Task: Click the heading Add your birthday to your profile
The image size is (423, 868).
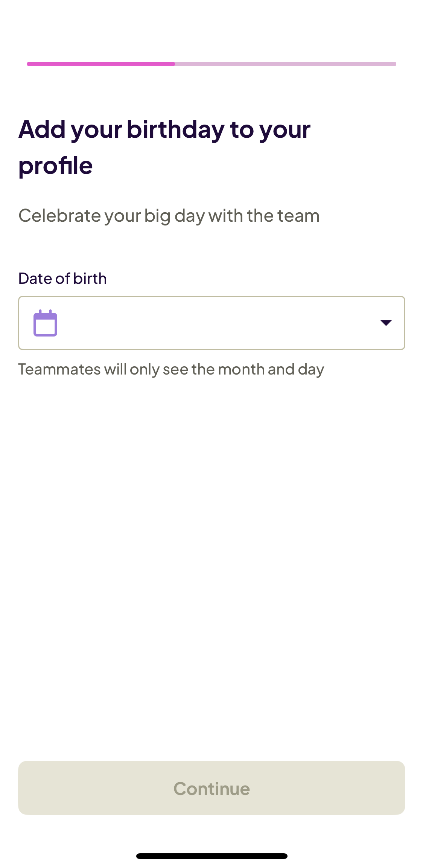Action: tap(164, 147)
